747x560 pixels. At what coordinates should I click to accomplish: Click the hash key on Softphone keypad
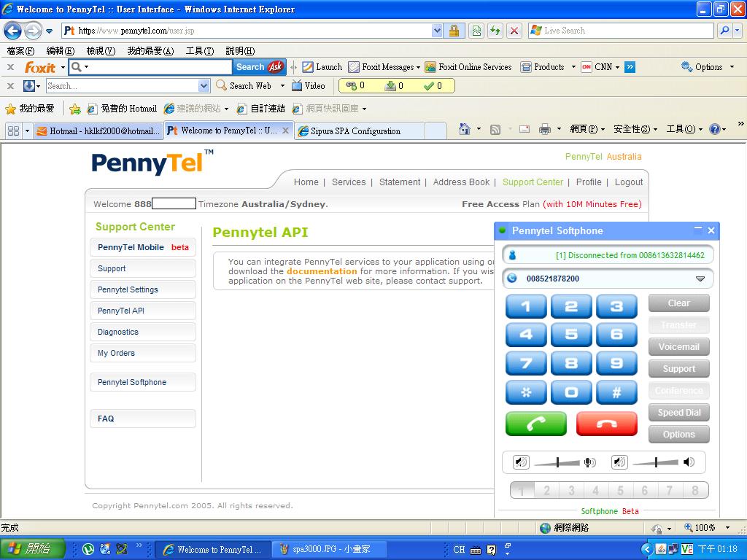pyautogui.click(x=616, y=392)
